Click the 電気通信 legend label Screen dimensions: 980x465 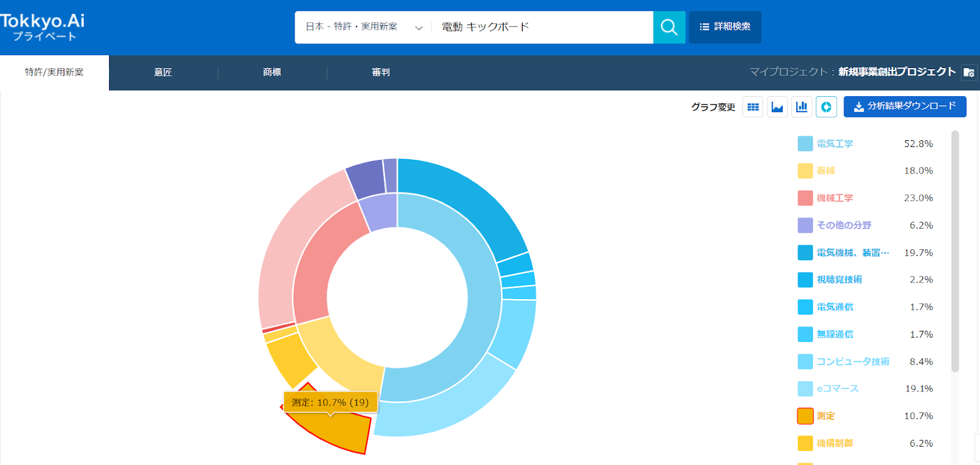[x=834, y=307]
